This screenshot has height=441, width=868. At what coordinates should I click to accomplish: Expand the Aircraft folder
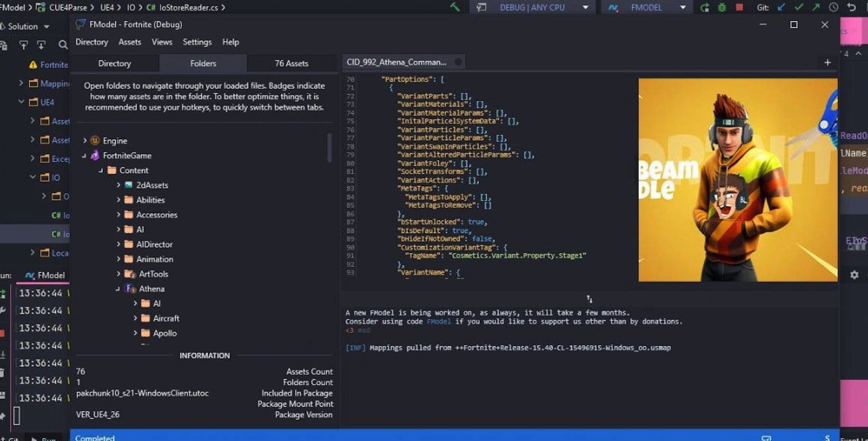point(135,318)
